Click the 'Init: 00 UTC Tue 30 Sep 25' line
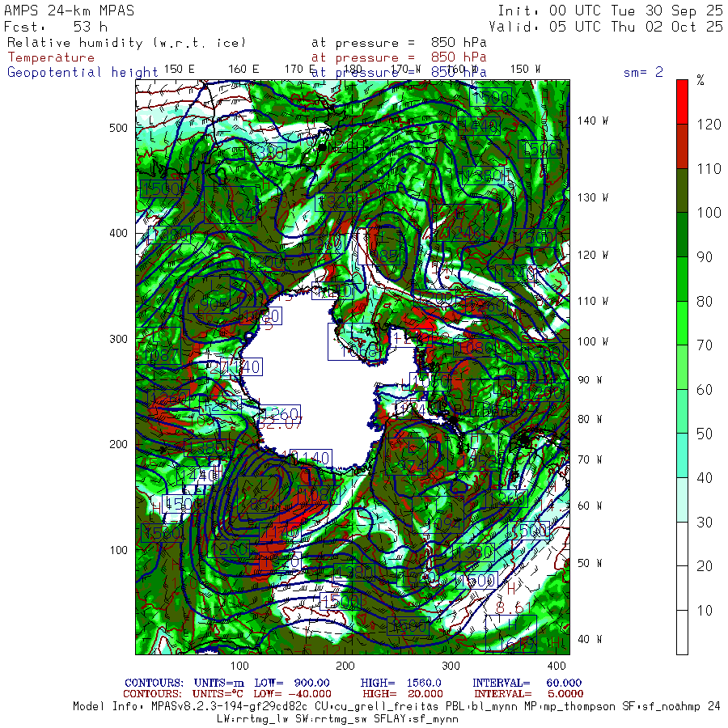The image size is (728, 728). click(x=611, y=11)
